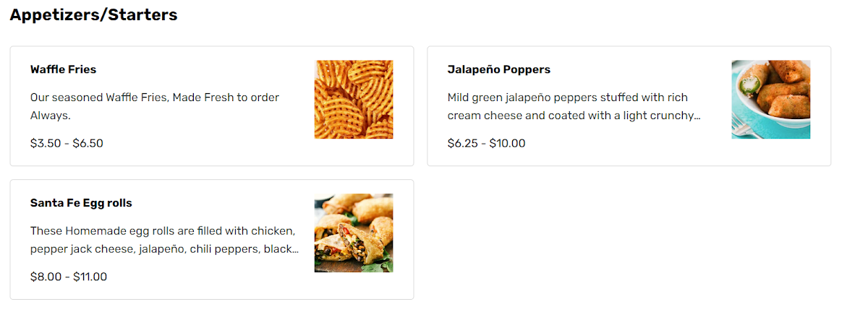
Task: Click the $6.25 - $10.00 price range
Action: coord(486,143)
